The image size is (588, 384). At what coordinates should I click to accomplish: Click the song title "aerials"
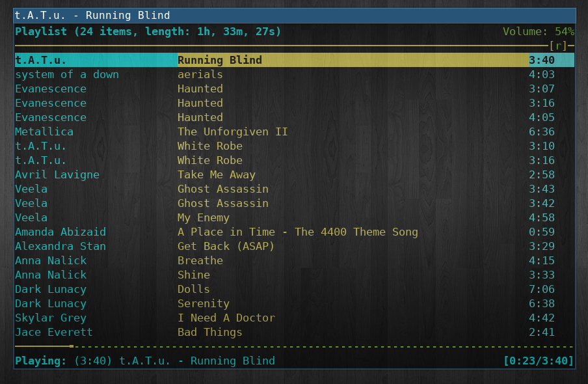[200, 74]
